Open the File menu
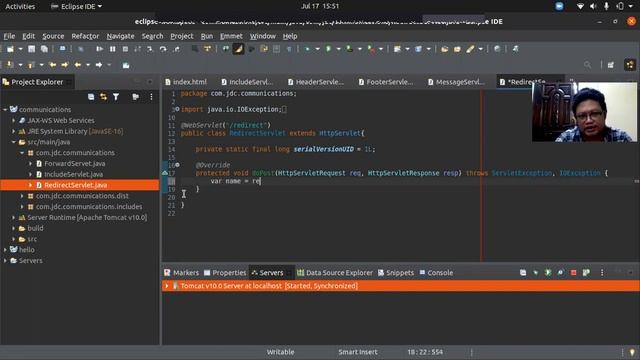The height and width of the screenshot is (360, 640). 9,36
